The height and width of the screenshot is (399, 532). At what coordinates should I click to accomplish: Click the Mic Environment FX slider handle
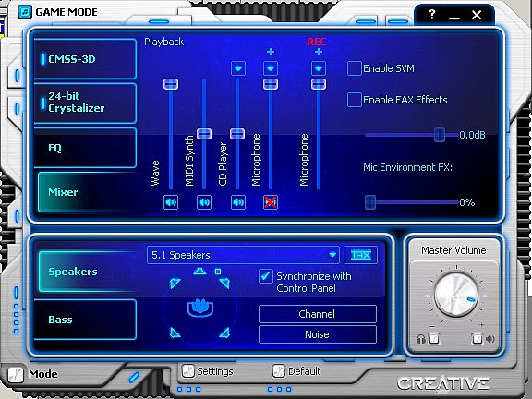click(x=370, y=202)
